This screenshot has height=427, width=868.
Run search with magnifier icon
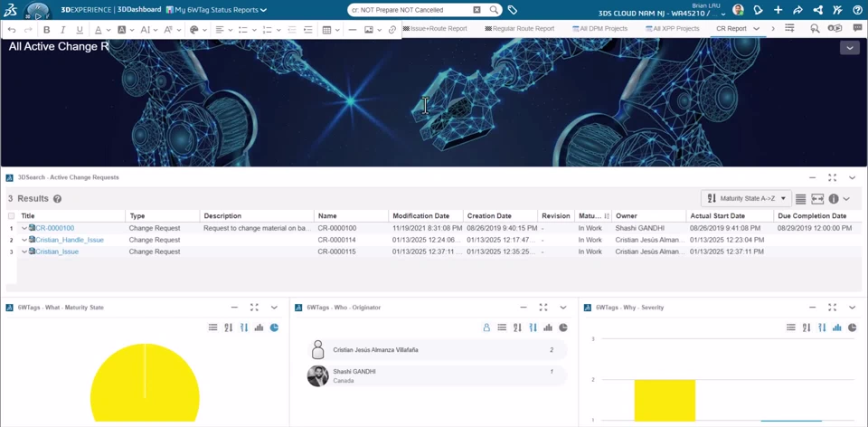click(x=494, y=10)
